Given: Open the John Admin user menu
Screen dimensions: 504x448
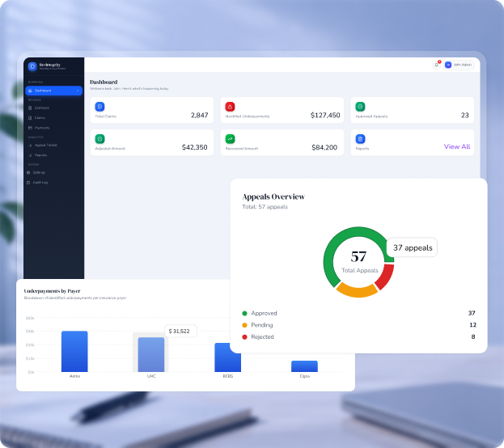Looking at the screenshot, I should (459, 65).
